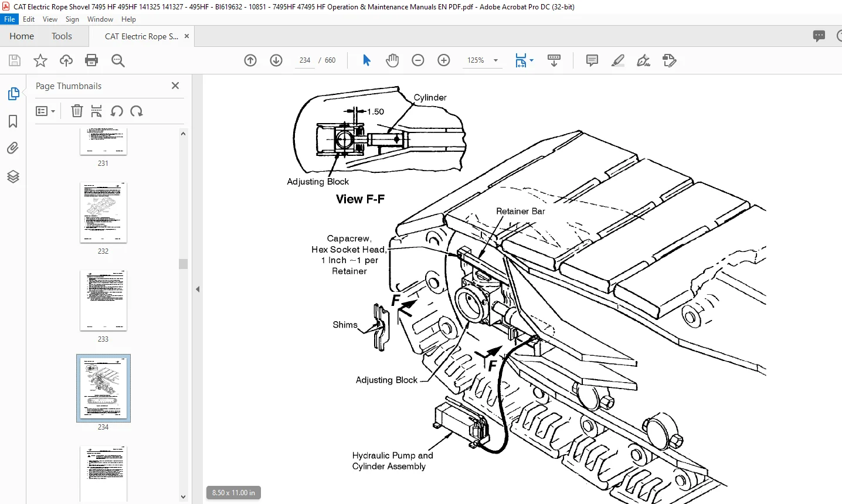Click thumbnails scrollbar down arrow

(183, 497)
